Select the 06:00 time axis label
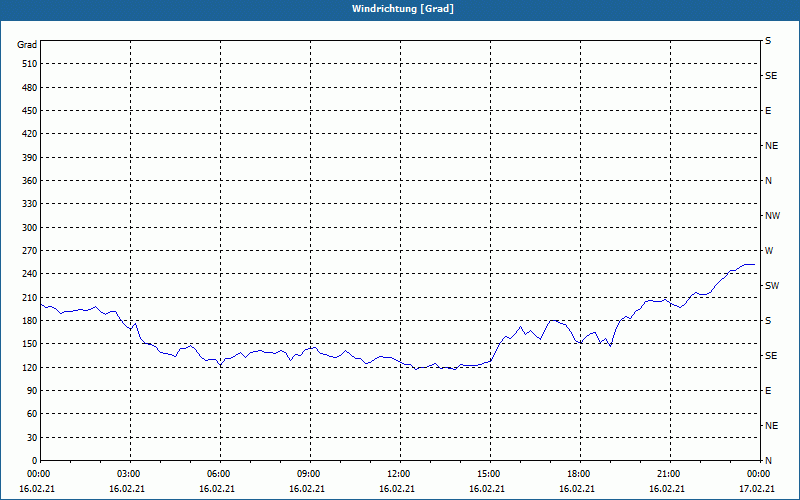The image size is (800, 500). pos(219,474)
